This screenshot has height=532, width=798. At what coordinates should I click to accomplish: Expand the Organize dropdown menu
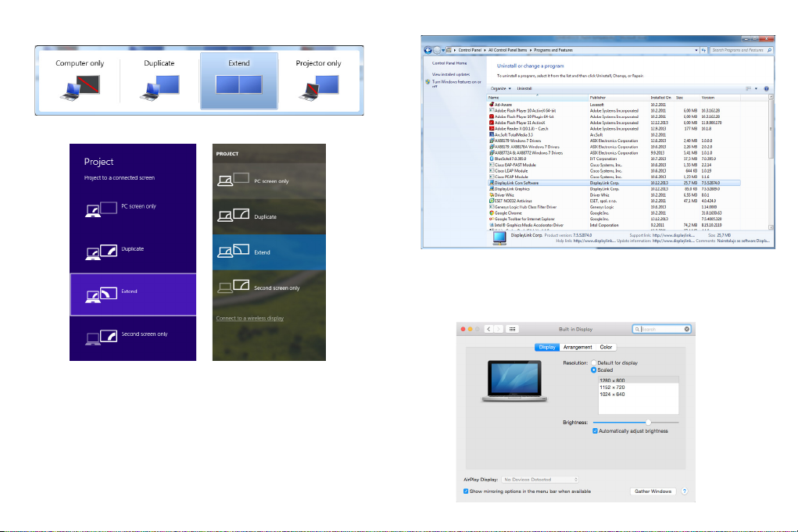tap(500, 89)
